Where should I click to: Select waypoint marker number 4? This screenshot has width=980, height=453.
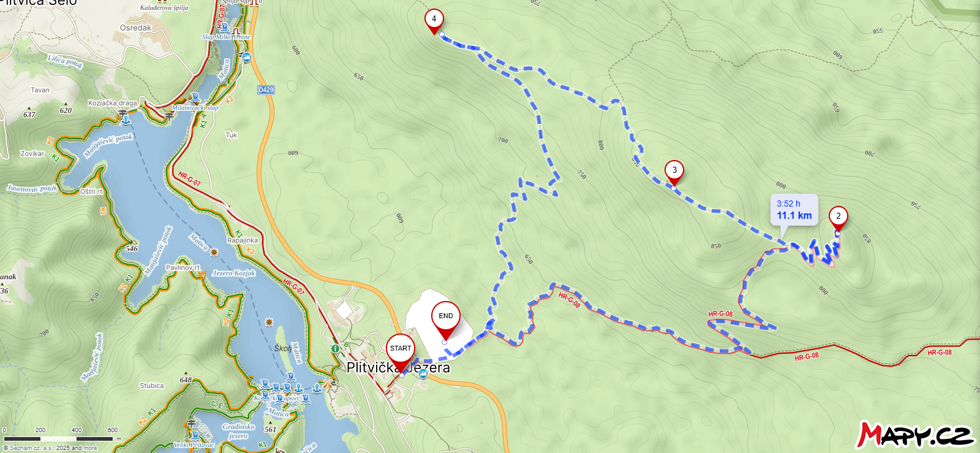[434, 21]
